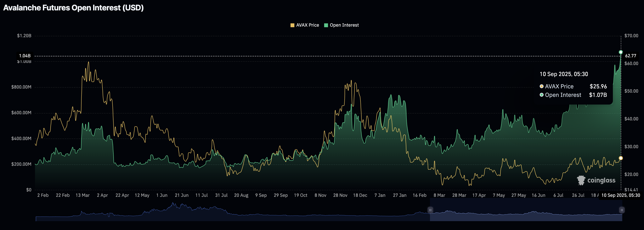Toggle the AVAX Price legend series
Viewport: 644px width, 230px height.
[307, 25]
